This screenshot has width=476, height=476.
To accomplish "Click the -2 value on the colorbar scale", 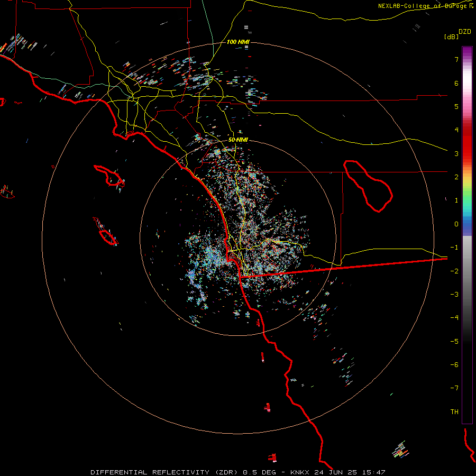I will [x=454, y=271].
